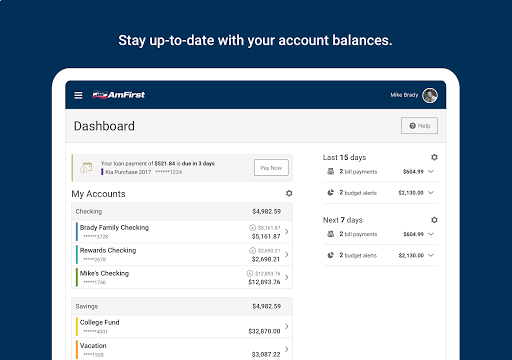Image resolution: width=512 pixels, height=360 pixels.
Task: Open Last 15 days settings gear
Action: (x=434, y=157)
